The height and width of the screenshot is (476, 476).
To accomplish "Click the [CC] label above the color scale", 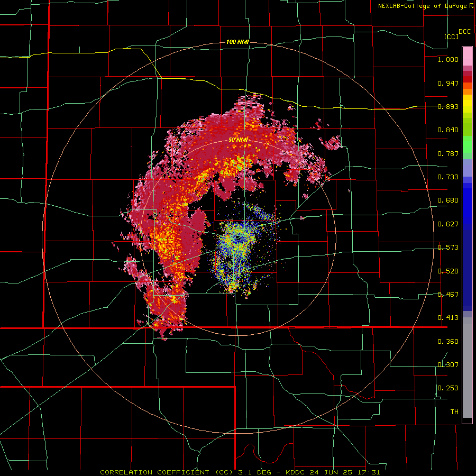I will (x=451, y=36).
